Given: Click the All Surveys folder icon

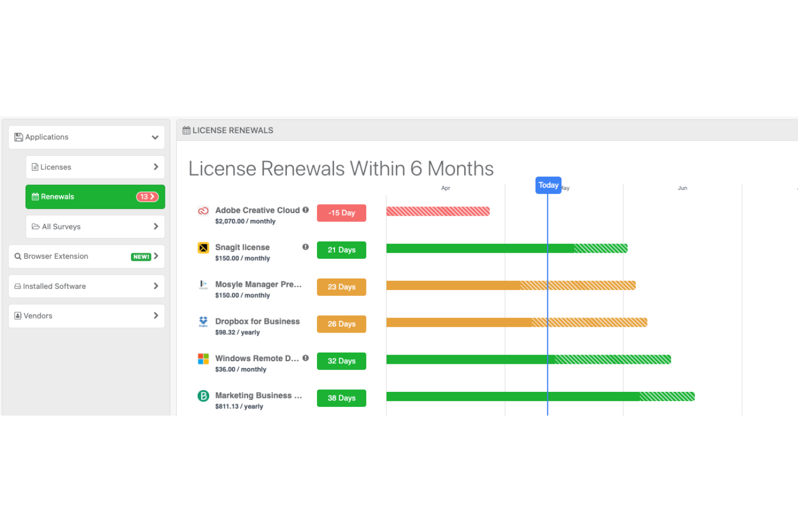Looking at the screenshot, I should point(36,226).
